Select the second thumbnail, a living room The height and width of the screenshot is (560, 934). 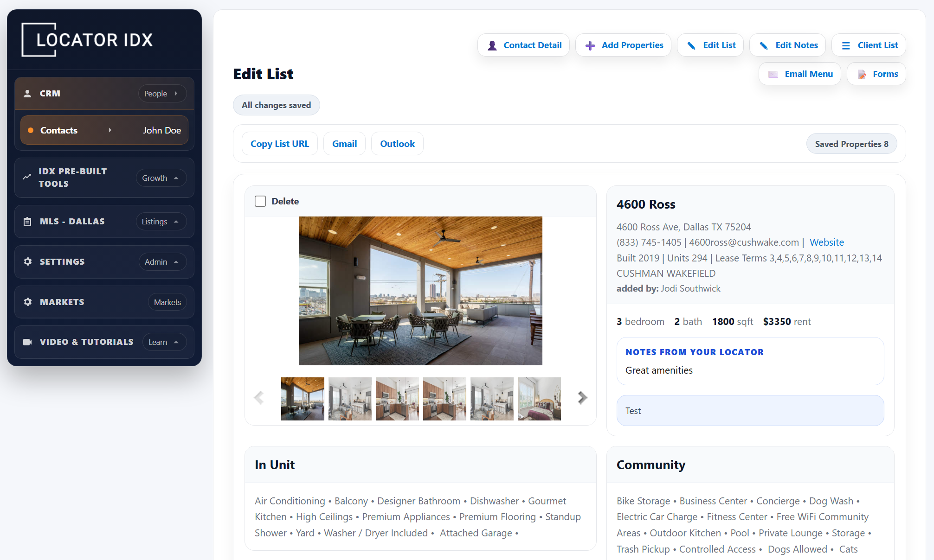tap(350, 399)
